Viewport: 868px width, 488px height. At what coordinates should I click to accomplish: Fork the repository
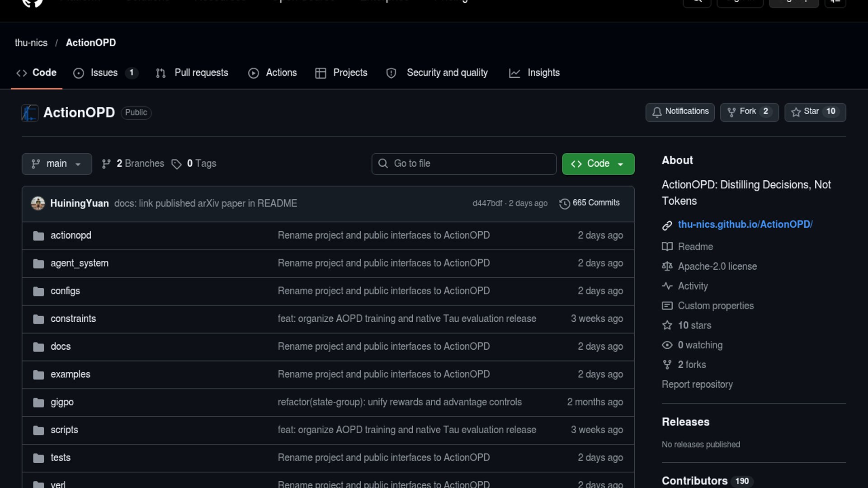(x=749, y=112)
